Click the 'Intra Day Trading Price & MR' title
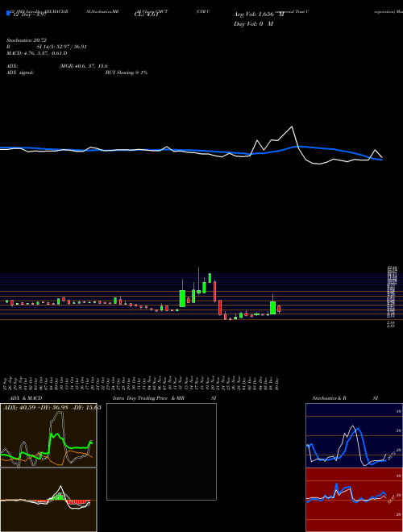 pyautogui.click(x=148, y=398)
